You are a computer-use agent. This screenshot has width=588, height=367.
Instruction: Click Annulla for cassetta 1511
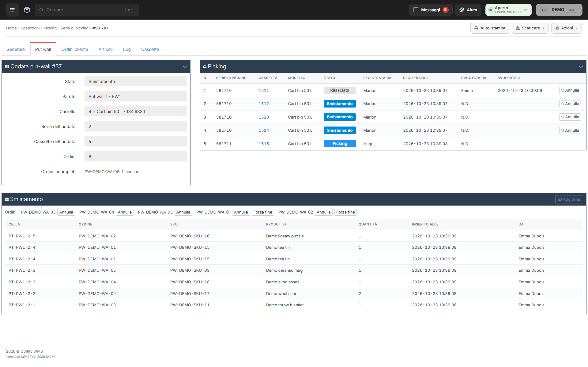coord(570,90)
